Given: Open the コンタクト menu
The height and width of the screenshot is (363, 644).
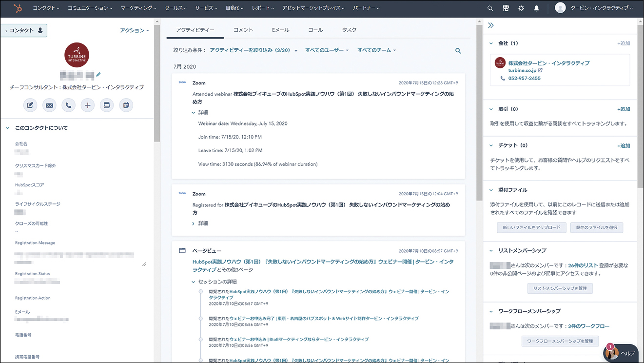Looking at the screenshot, I should [46, 8].
